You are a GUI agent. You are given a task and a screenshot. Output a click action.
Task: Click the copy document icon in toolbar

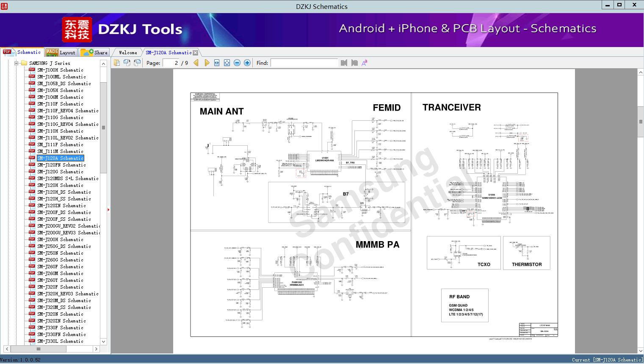pyautogui.click(x=117, y=63)
